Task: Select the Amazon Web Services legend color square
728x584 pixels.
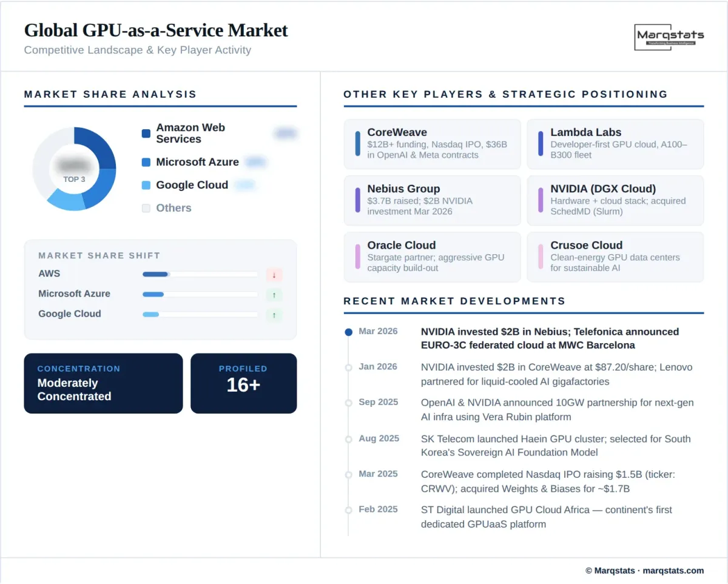Action: coord(146,133)
